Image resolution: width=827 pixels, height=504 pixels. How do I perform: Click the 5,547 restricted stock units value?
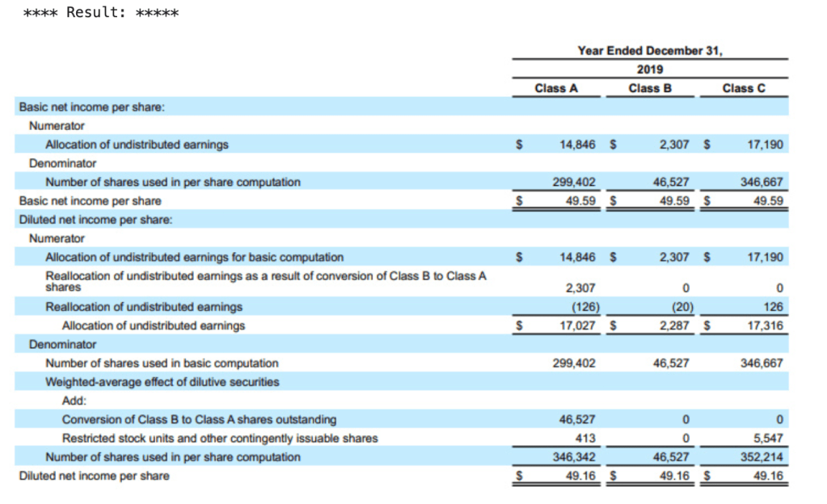(x=768, y=438)
